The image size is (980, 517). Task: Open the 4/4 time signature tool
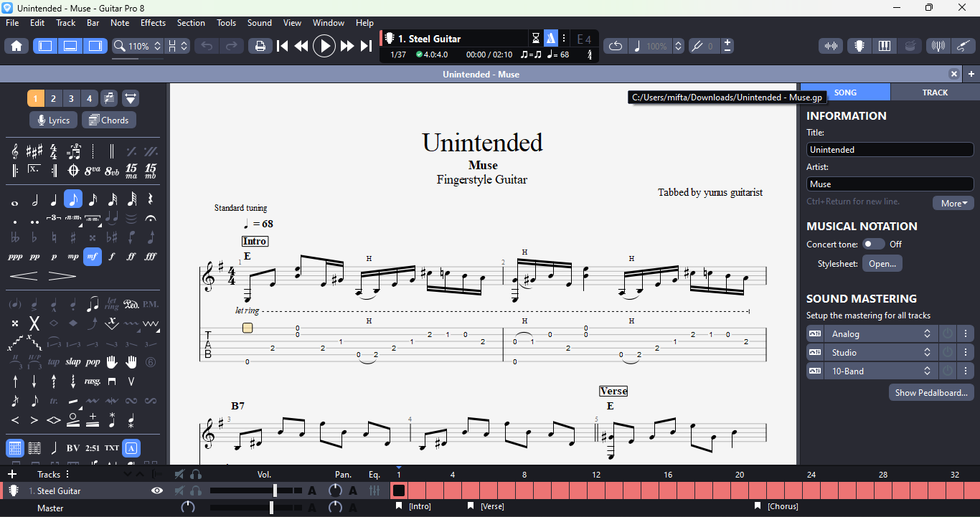[54, 151]
